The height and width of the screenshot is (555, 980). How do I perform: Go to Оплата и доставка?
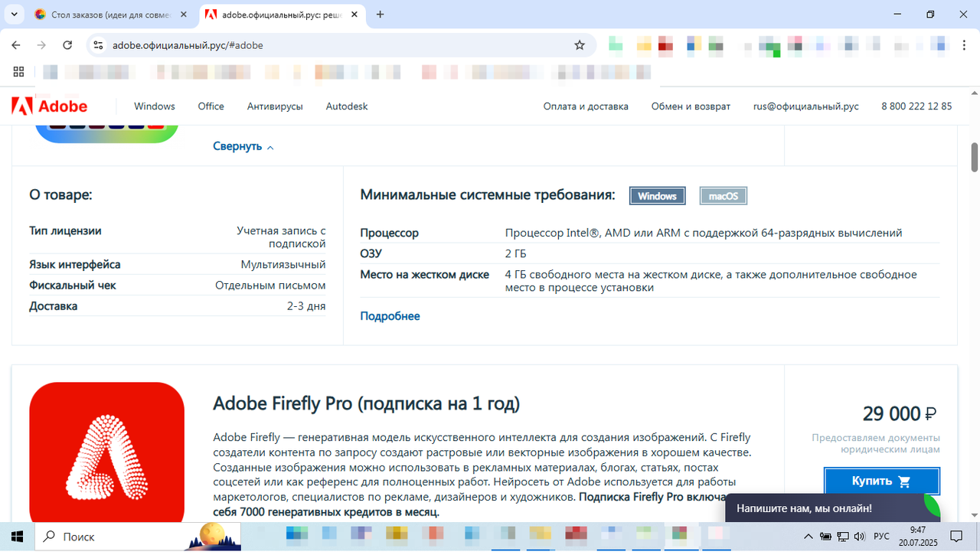click(586, 106)
